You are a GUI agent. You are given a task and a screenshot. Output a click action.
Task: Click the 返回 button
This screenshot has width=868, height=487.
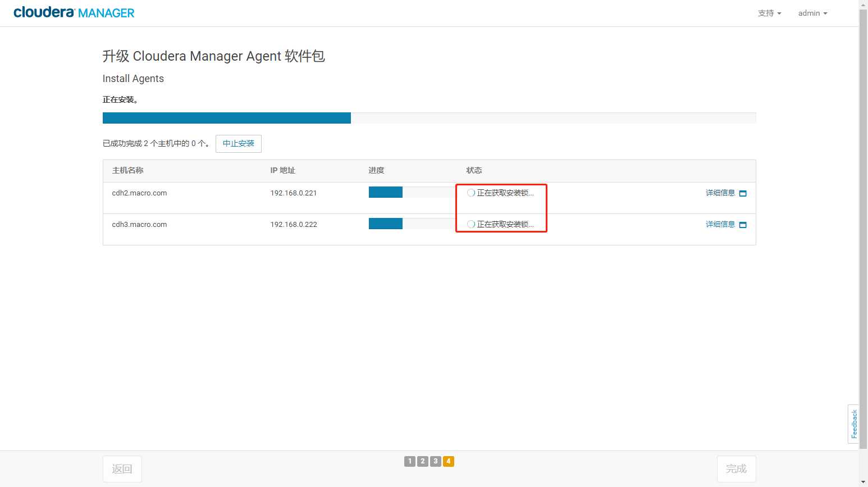coord(122,469)
